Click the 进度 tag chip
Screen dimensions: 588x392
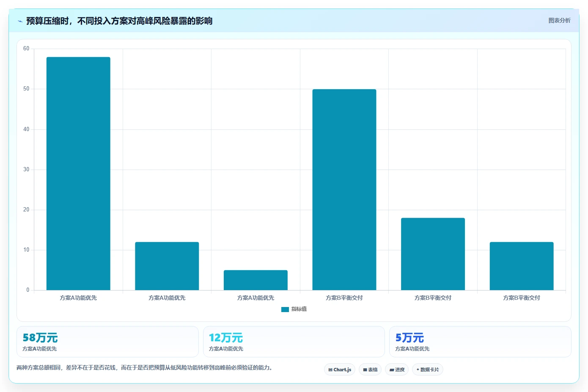click(x=397, y=370)
